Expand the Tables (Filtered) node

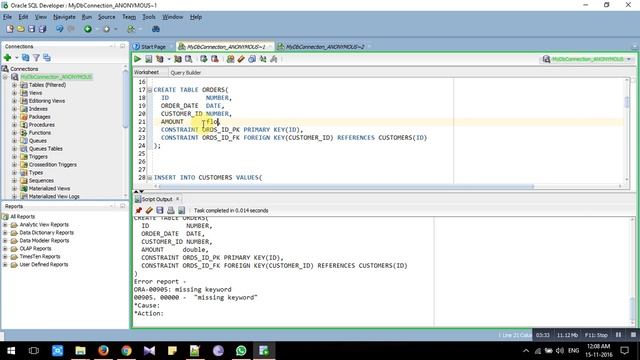tap(14, 85)
